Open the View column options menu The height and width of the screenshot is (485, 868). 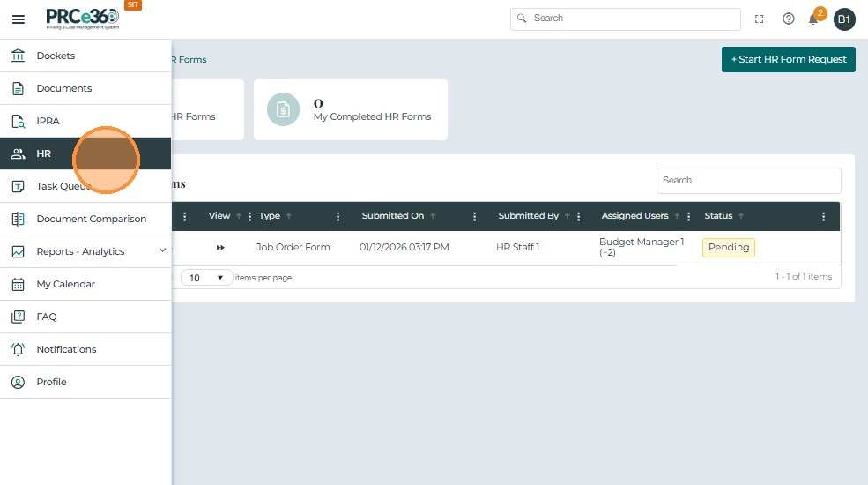point(249,216)
